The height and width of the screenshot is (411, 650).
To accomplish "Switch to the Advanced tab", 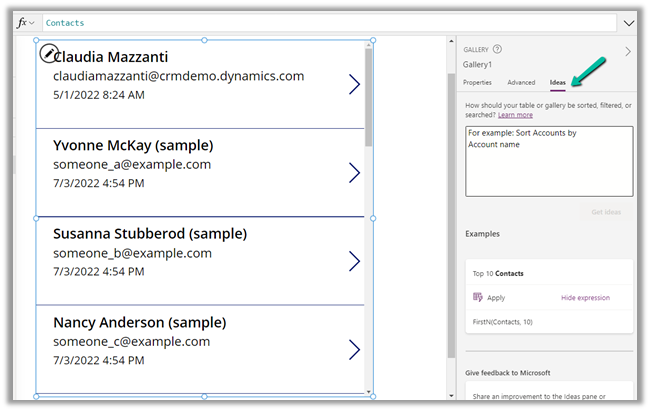I will coord(521,83).
